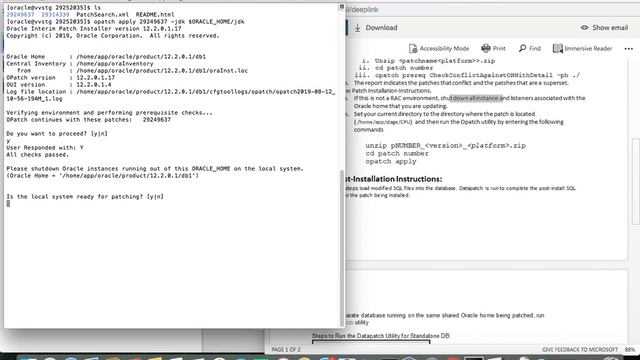Screen dimensions: 640x360
Task: Click 'All checks passed.' in terminal
Action: (x=38, y=155)
